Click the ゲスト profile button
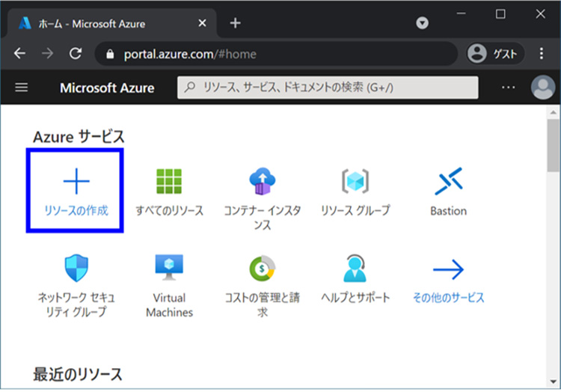 tap(495, 54)
